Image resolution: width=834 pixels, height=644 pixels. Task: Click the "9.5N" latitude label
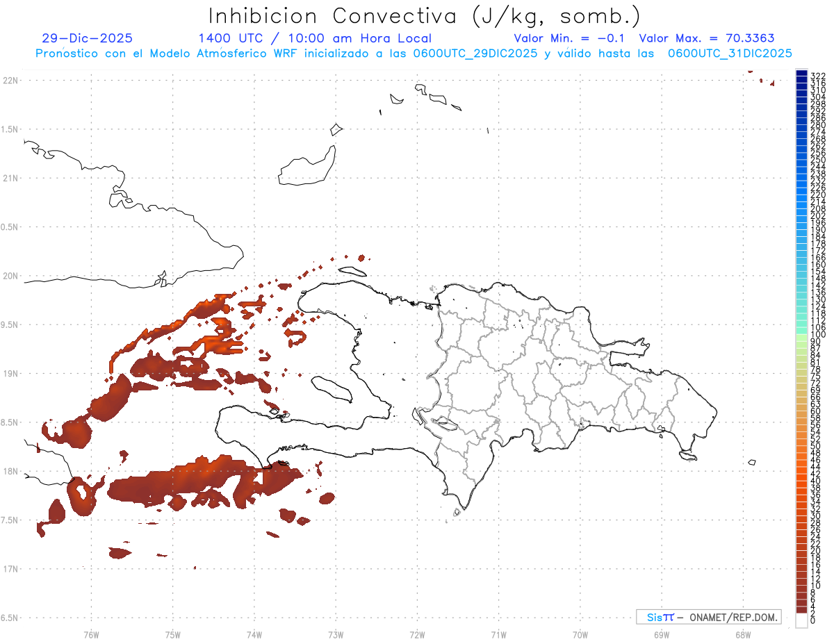pyautogui.click(x=10, y=324)
